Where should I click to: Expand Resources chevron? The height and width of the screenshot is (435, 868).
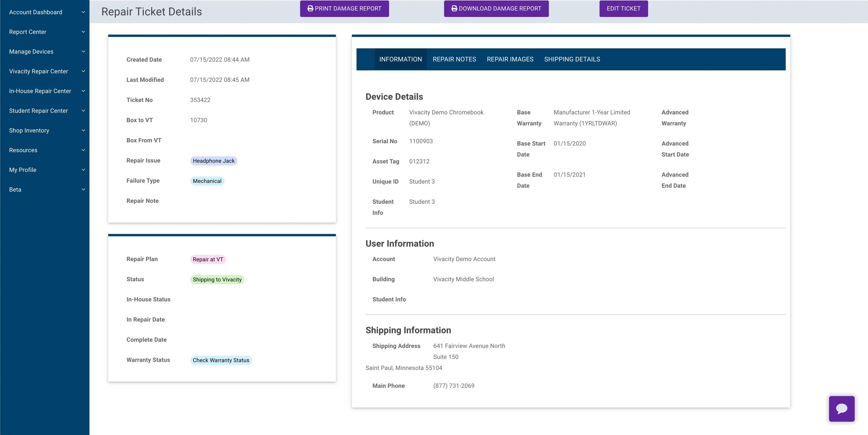click(83, 150)
